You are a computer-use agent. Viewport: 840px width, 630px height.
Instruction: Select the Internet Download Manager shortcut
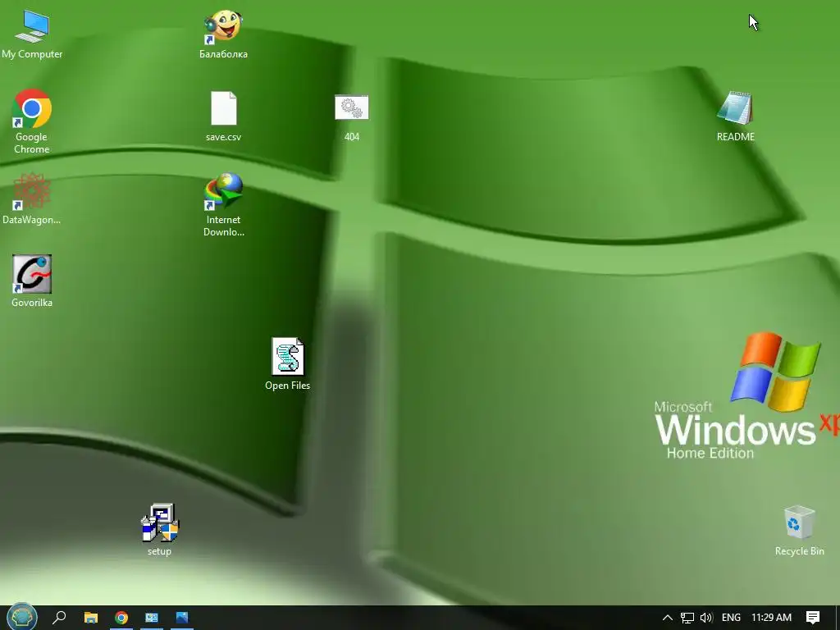coord(223,191)
